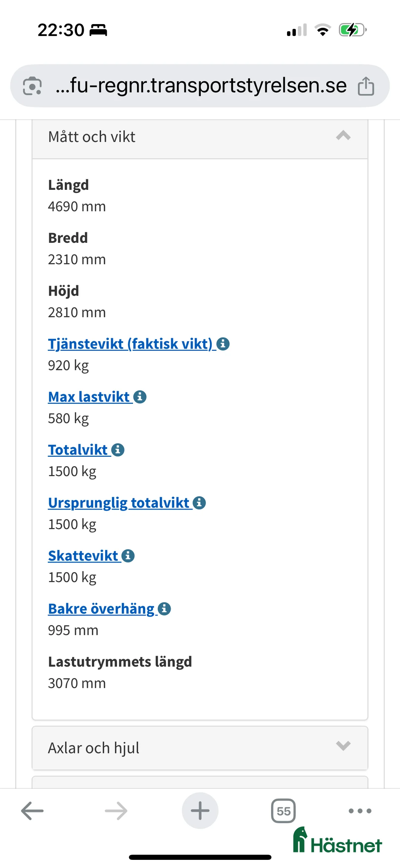Open the Skattevikt info icon
The width and height of the screenshot is (400, 868).
tap(128, 555)
